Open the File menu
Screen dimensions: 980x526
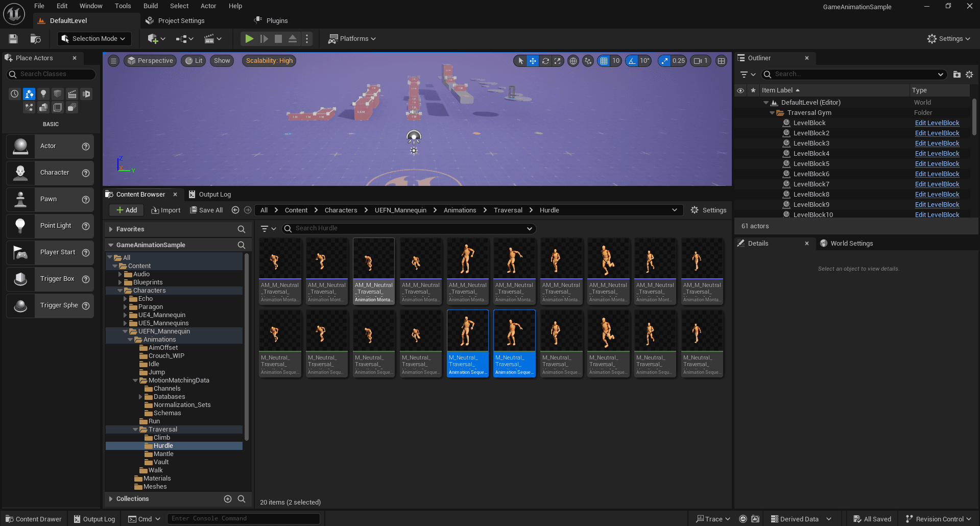pos(39,6)
